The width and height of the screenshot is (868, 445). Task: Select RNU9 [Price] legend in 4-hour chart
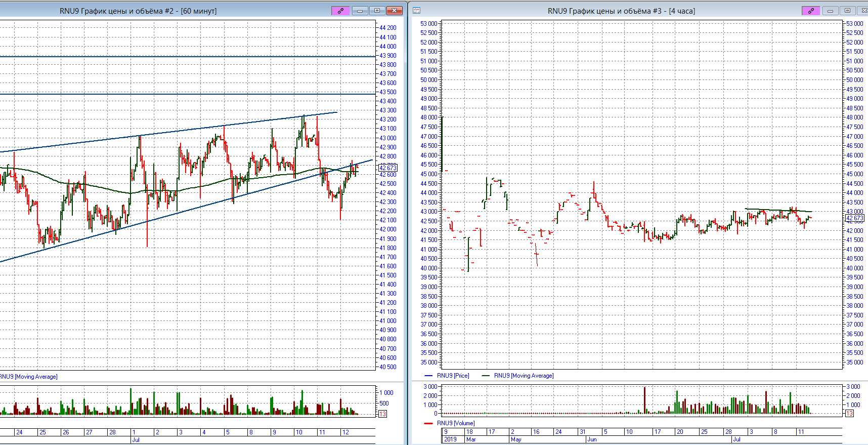452,376
